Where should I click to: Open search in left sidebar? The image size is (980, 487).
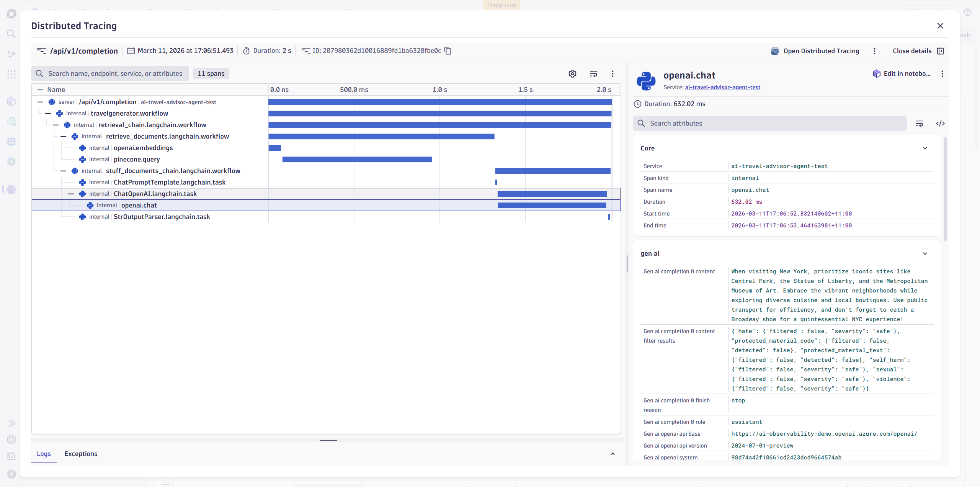tap(11, 34)
